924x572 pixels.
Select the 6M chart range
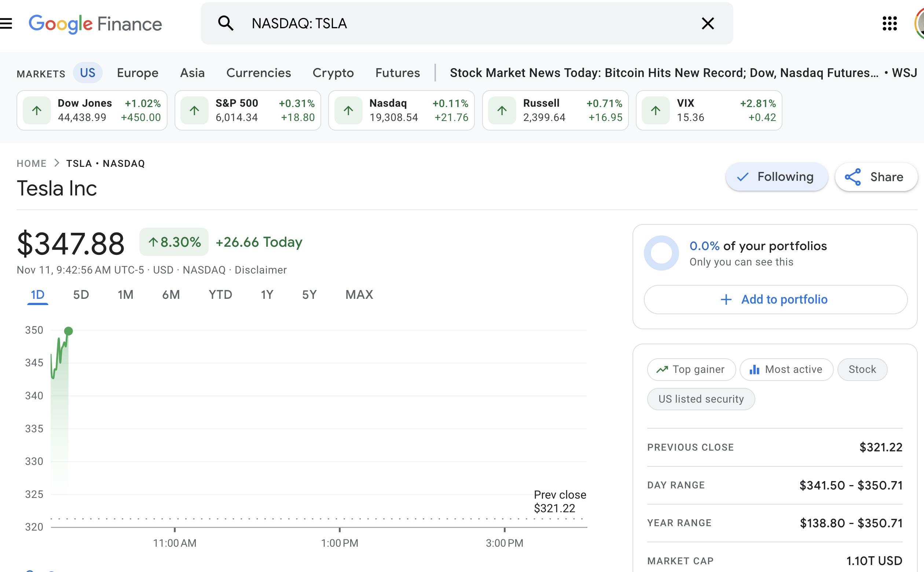click(x=171, y=295)
